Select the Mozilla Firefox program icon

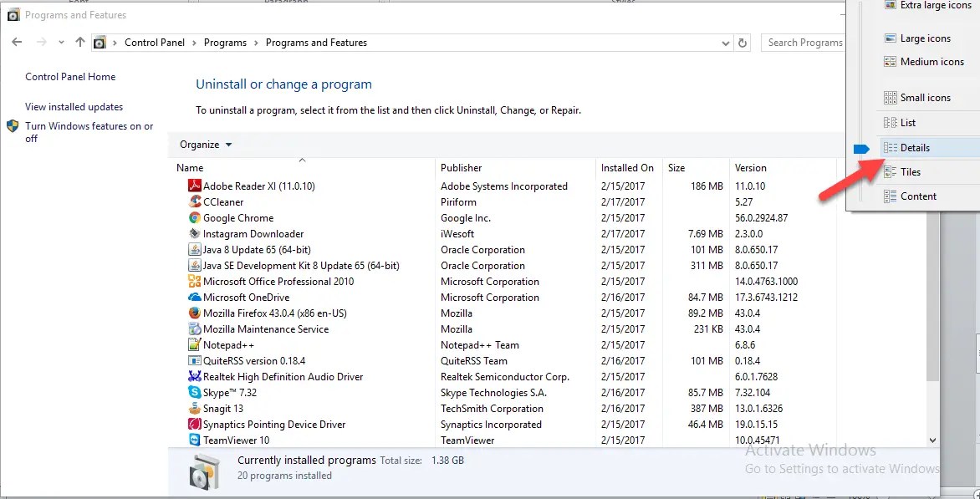point(195,313)
